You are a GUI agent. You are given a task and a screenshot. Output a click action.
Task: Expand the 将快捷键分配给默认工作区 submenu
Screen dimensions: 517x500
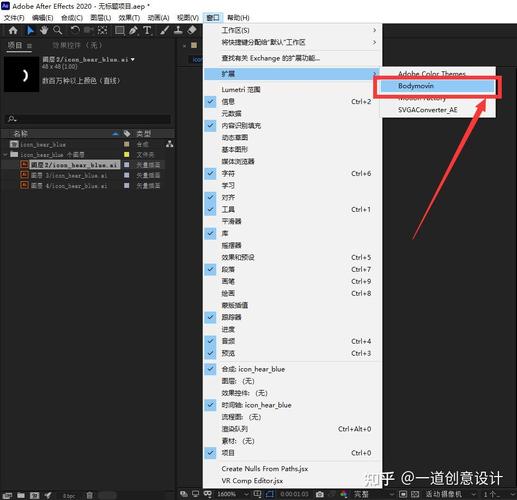click(x=293, y=42)
